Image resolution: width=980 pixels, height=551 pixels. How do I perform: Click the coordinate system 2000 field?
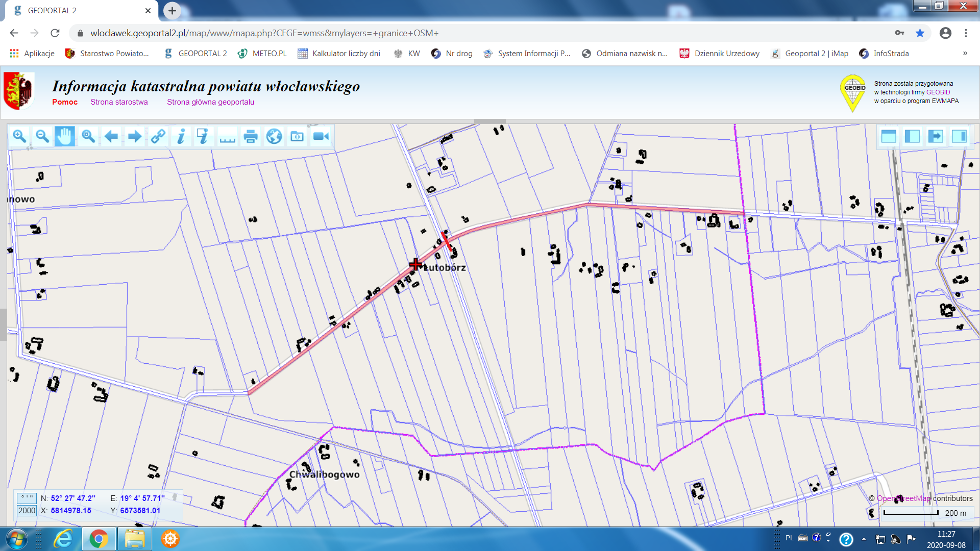point(27,511)
